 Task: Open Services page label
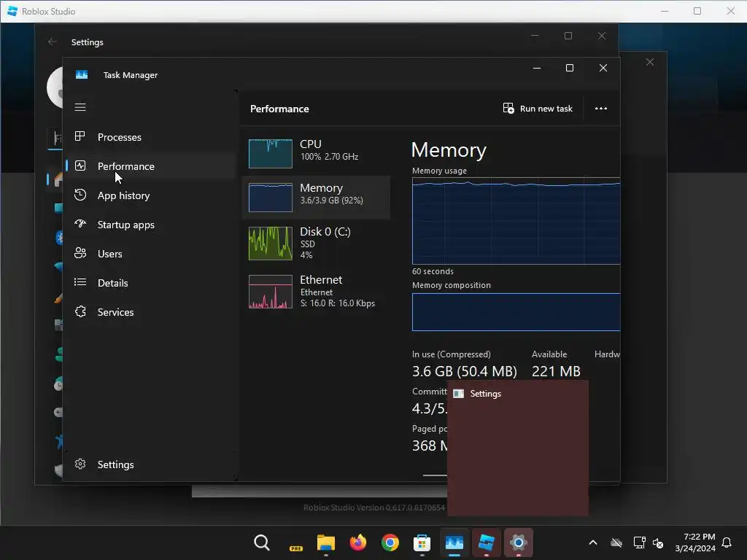click(x=115, y=312)
